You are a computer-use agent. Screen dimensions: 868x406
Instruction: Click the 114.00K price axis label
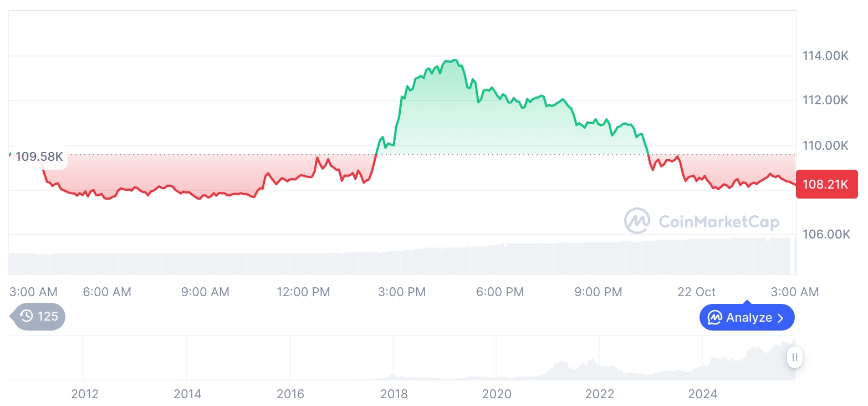pyautogui.click(x=825, y=55)
